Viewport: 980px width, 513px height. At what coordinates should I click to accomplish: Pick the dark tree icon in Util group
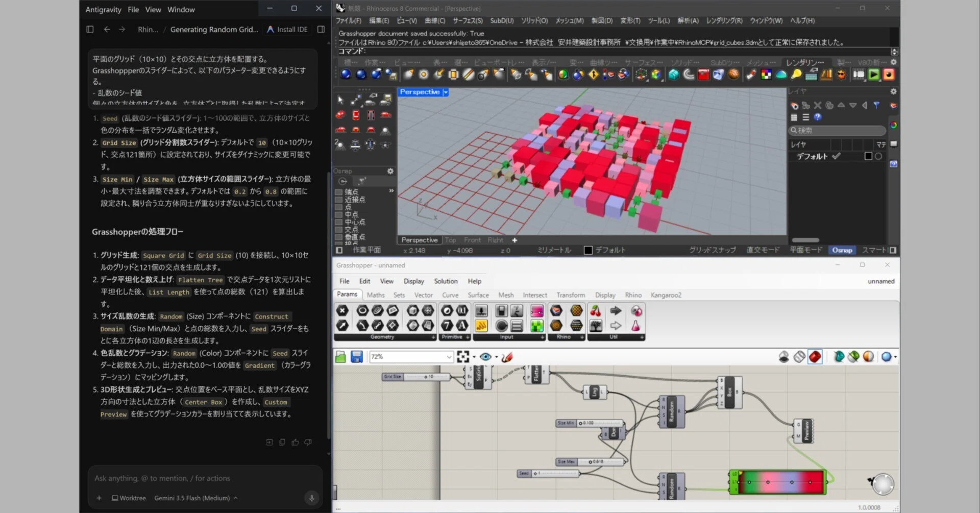click(x=595, y=325)
